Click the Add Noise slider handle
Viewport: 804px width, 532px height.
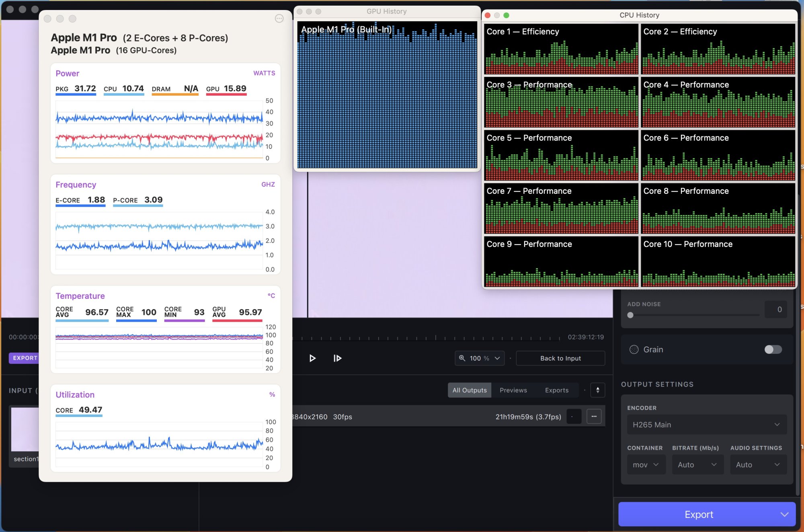(630, 315)
